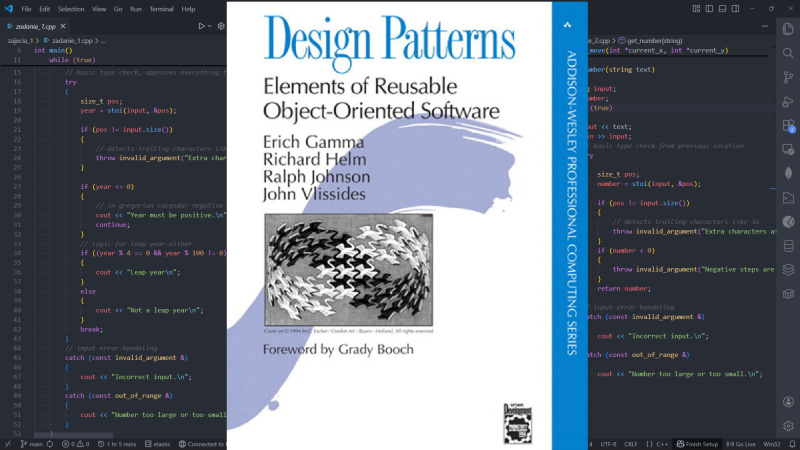This screenshot has height=450, width=800.
Task: Select the zadanie_?.cpp editor tab
Action: click(x=36, y=26)
